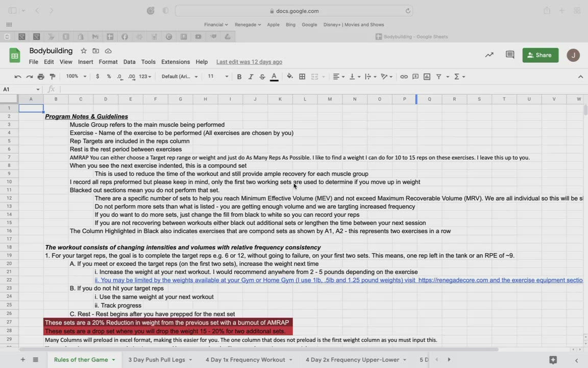
Task: Open the zoom level dropdown
Action: [76, 76]
